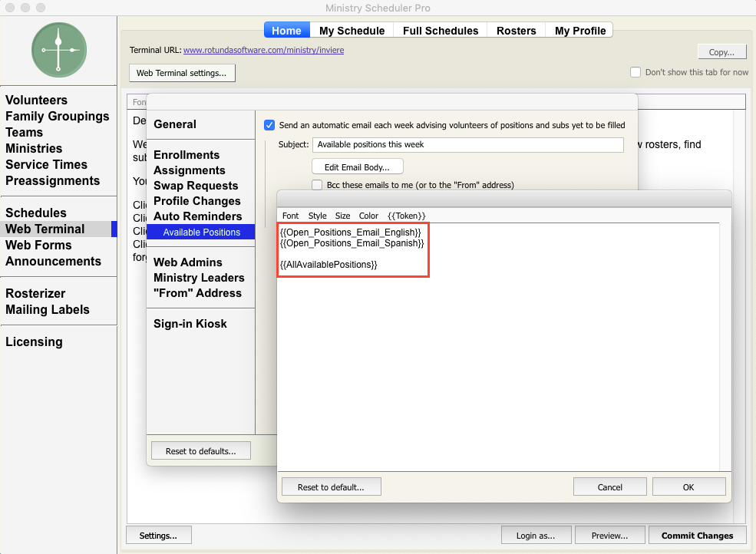Screen dimensions: 756x554
Task: Click Reset to default... in email editor
Action: coord(332,487)
